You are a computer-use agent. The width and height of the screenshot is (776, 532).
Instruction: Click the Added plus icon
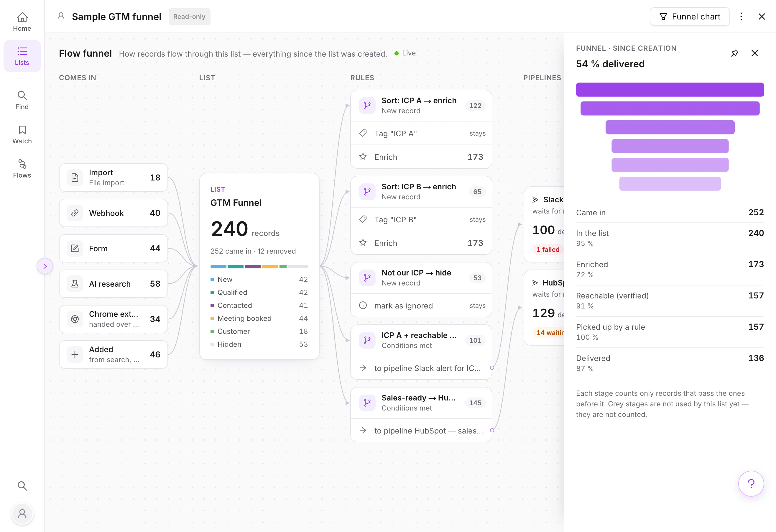tap(75, 355)
